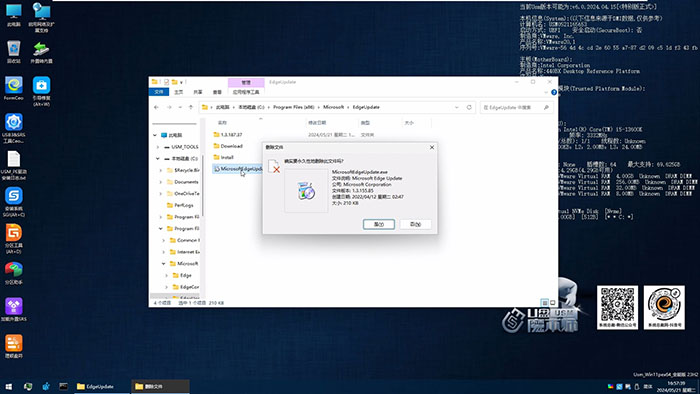
Task: Open the 此电脑 desktop icon
Action: (x=14, y=16)
